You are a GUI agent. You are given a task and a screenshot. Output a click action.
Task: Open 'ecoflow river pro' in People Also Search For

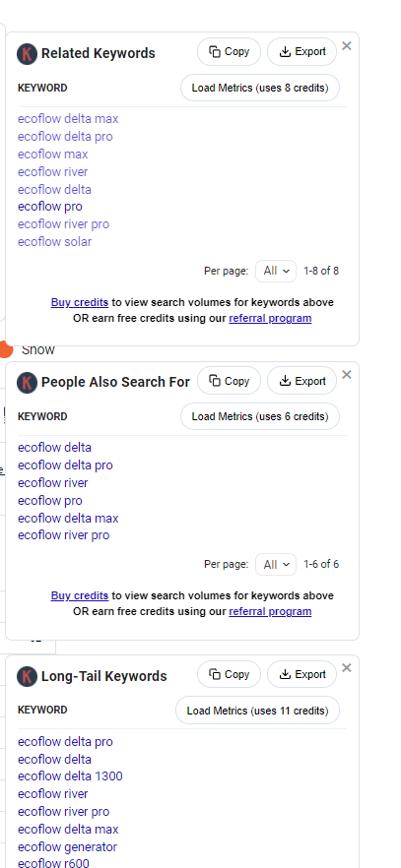[x=64, y=535]
